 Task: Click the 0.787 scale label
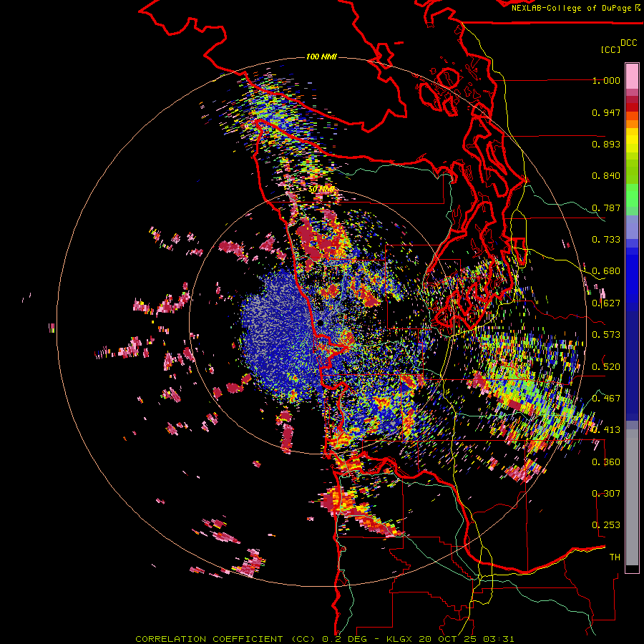pyautogui.click(x=606, y=208)
